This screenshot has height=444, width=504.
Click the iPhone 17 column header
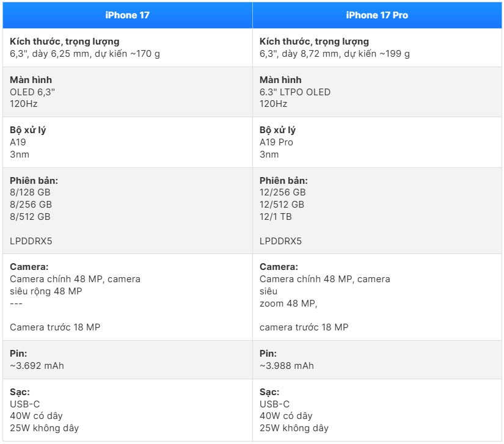point(127,15)
